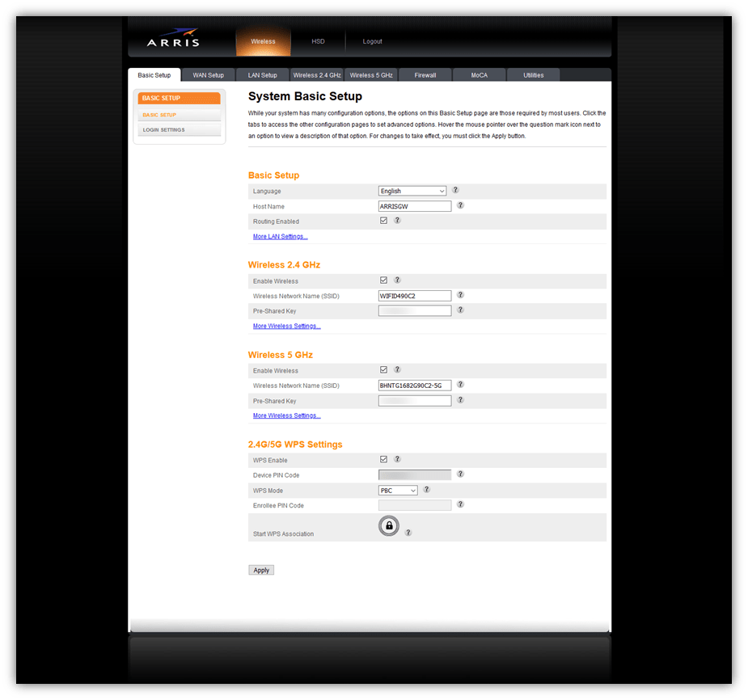
Task: Open Login Settings in the sidebar
Action: pos(179,129)
